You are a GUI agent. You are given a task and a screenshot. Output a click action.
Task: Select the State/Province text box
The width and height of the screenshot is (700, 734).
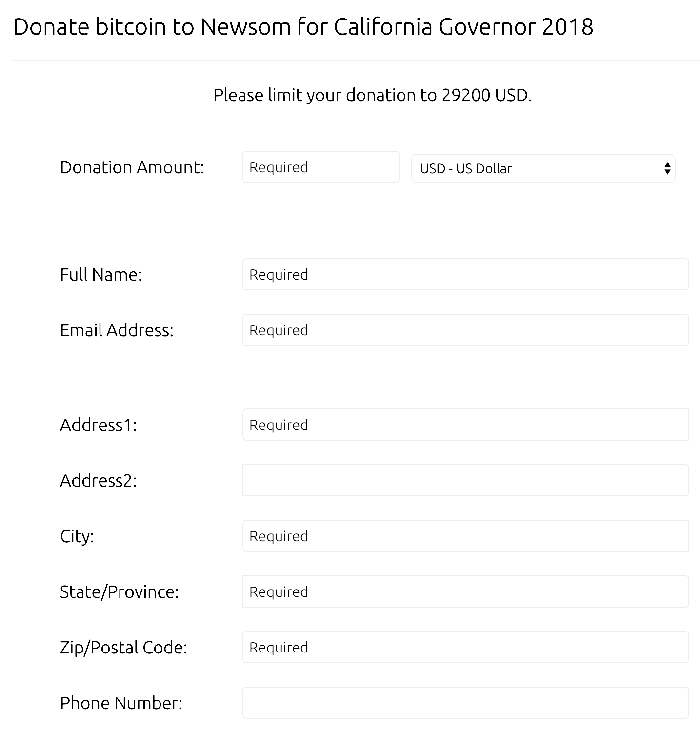pos(465,591)
